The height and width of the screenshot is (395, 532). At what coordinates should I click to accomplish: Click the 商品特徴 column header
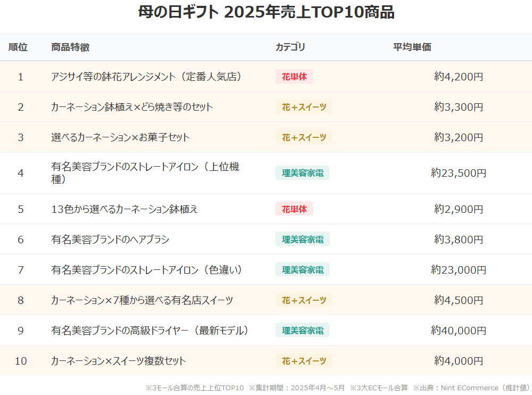[70, 47]
